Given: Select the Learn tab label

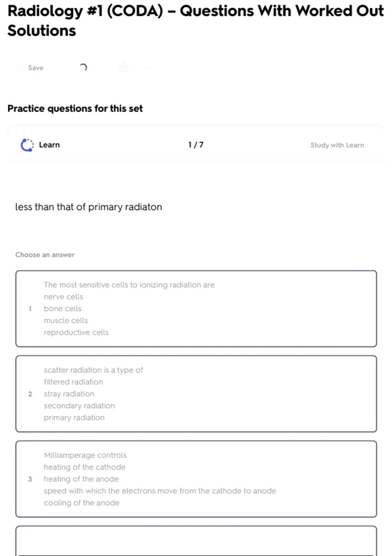Looking at the screenshot, I should [x=49, y=145].
